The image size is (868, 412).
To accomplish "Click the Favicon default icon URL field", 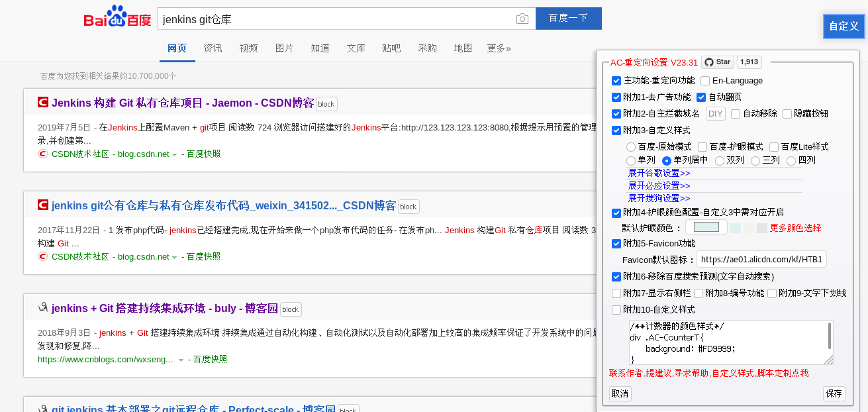I will [x=761, y=259].
